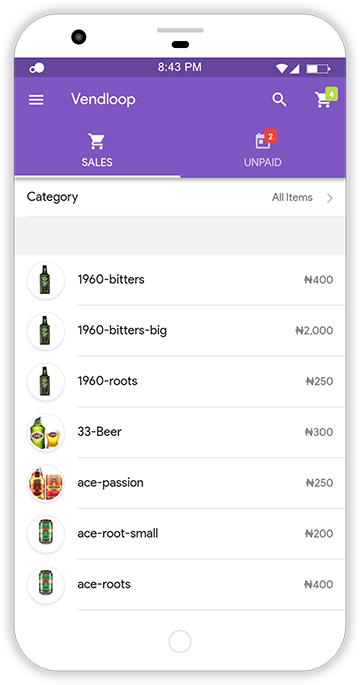Viewport: 360px width, 685px height.
Task: Tap the search magnifier icon
Action: click(x=279, y=100)
